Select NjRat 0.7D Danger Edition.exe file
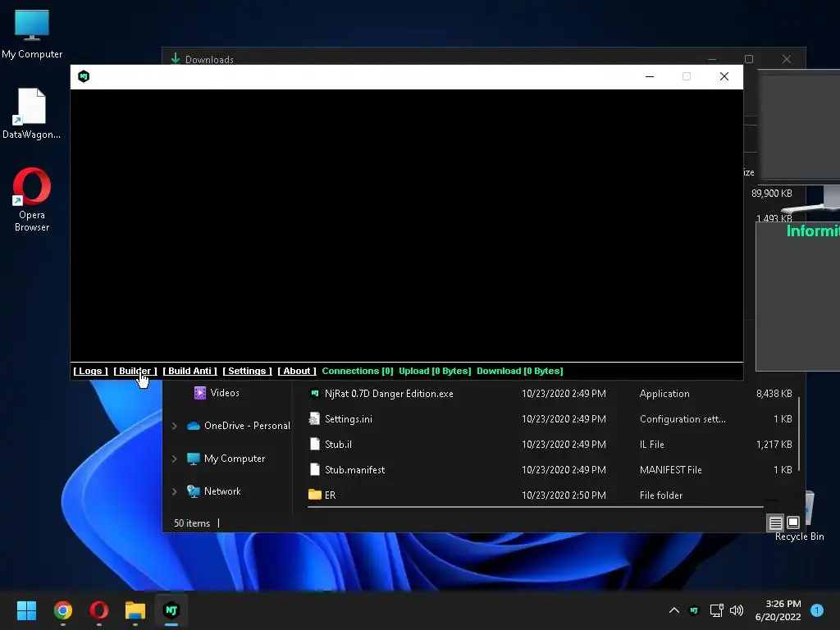Viewport: 840px width, 630px height. (x=389, y=394)
